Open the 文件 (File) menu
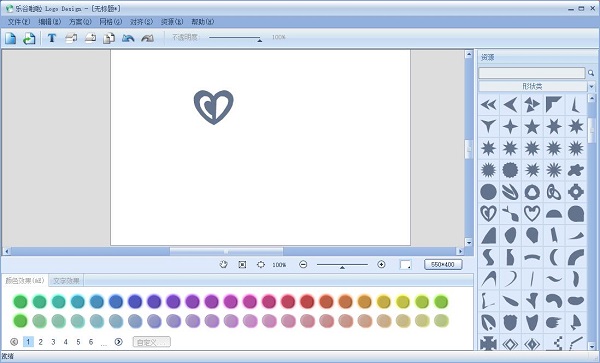The width and height of the screenshot is (600, 363). pyautogui.click(x=19, y=22)
